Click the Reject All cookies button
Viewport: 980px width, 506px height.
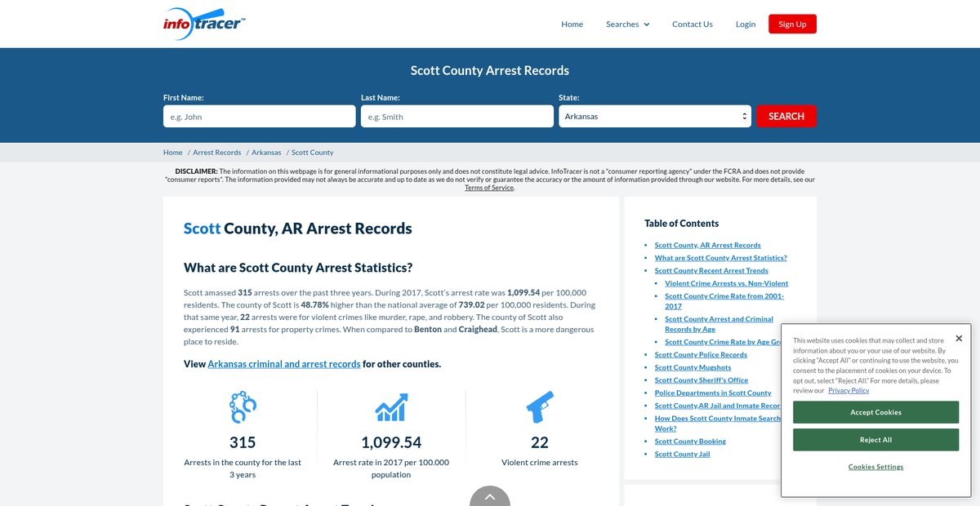point(875,440)
